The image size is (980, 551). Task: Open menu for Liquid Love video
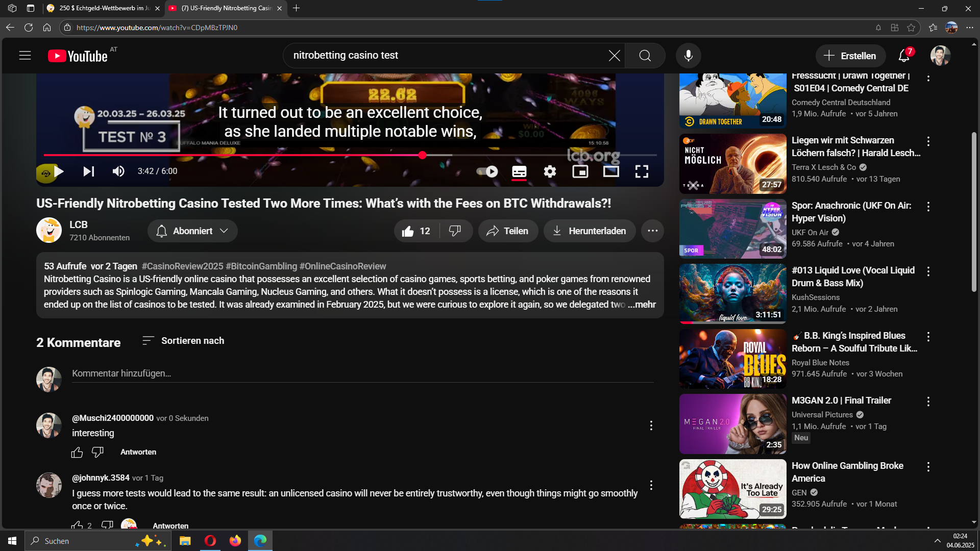point(928,271)
